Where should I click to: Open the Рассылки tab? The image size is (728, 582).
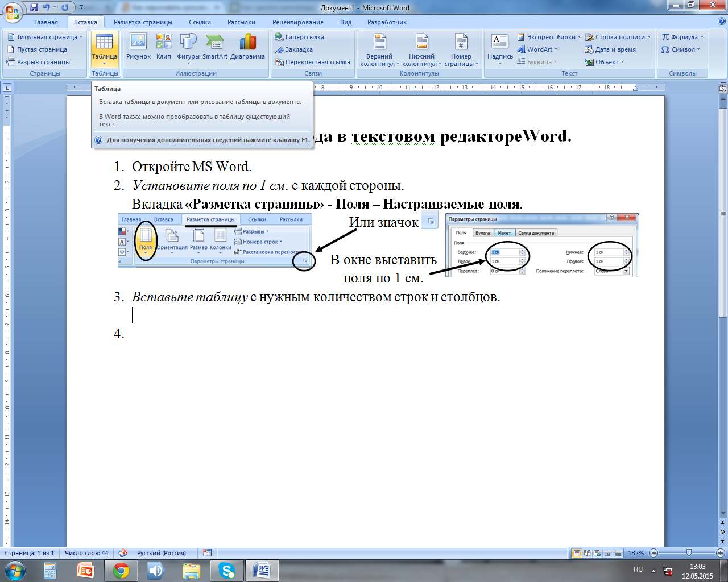241,22
